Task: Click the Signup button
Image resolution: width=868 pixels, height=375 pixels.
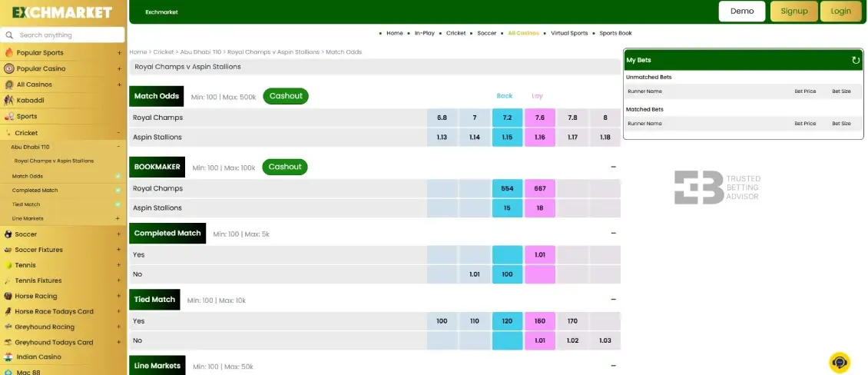Action: pyautogui.click(x=793, y=11)
